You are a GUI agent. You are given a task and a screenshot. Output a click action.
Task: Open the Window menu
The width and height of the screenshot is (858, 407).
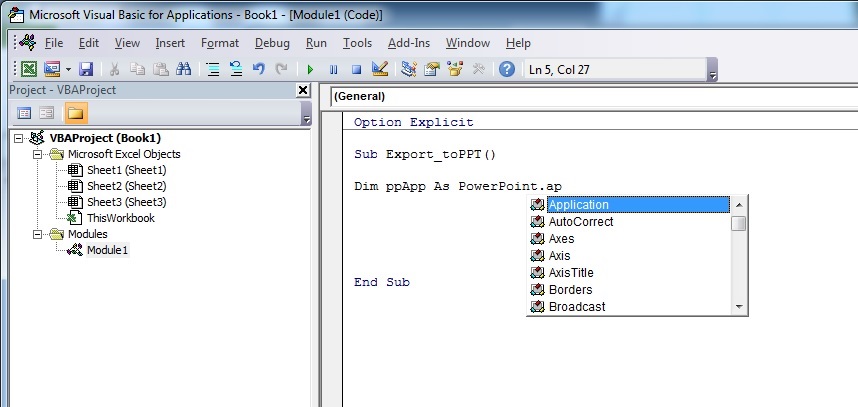(x=468, y=43)
